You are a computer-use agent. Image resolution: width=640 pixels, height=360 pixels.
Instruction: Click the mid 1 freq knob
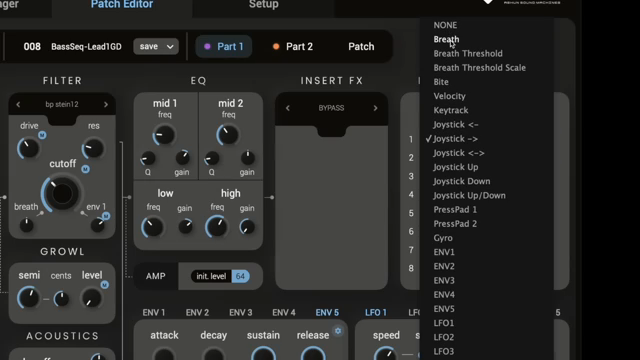(x=164, y=135)
